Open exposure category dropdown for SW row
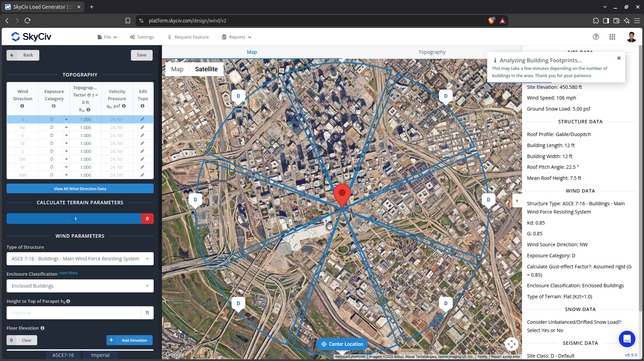Image resolution: width=644 pixels, height=361 pixels. 67,159
